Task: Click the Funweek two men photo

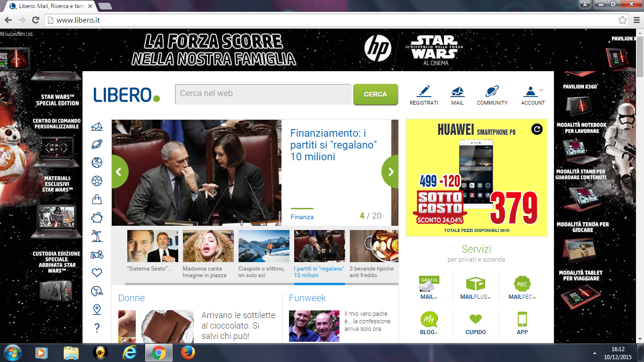Action: 314,326
